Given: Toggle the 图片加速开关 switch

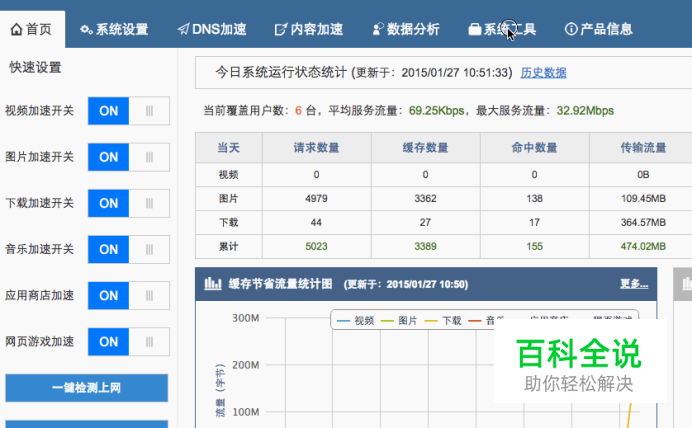Looking at the screenshot, I should click(128, 157).
